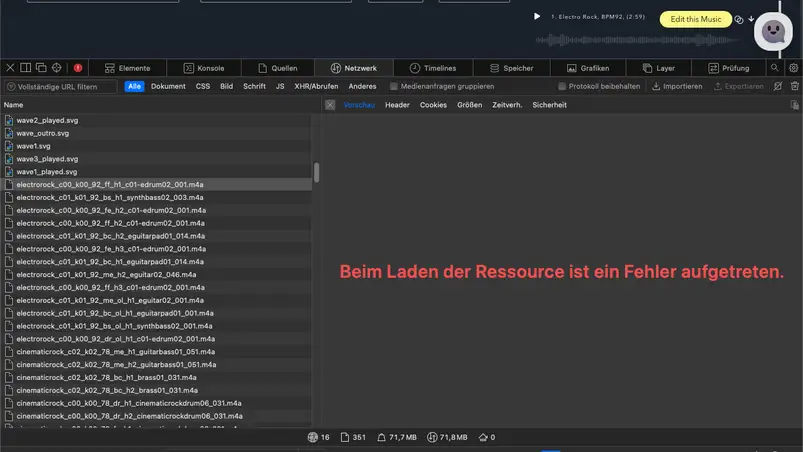Clear the network log with the trash icon
The height and width of the screenshot is (452, 803).
click(794, 87)
